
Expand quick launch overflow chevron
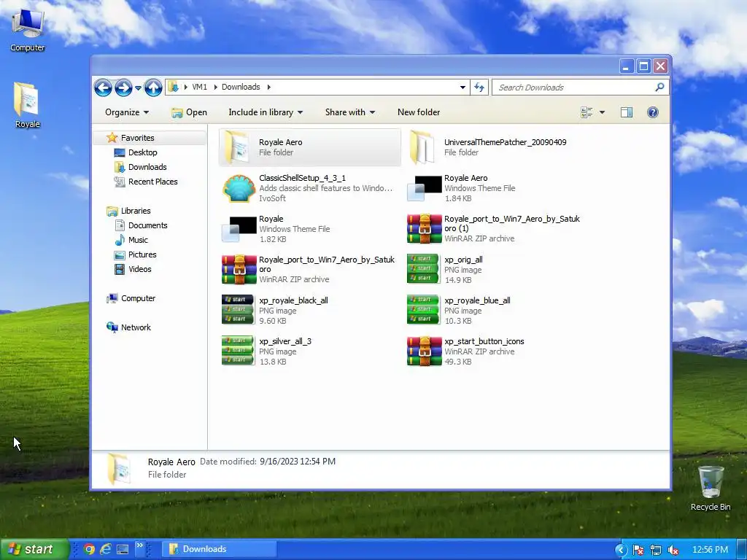pos(139,546)
